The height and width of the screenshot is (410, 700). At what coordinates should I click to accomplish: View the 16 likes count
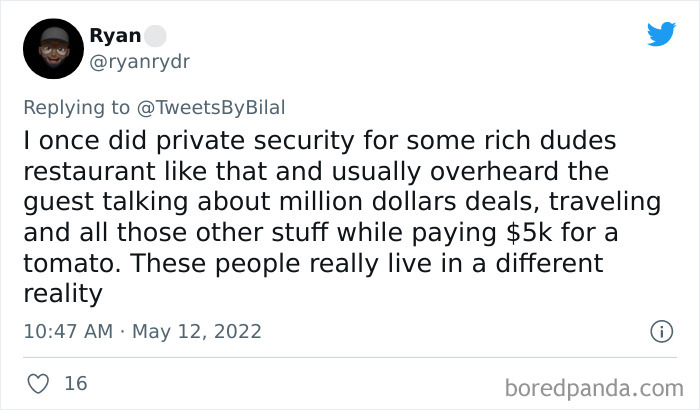[75, 383]
